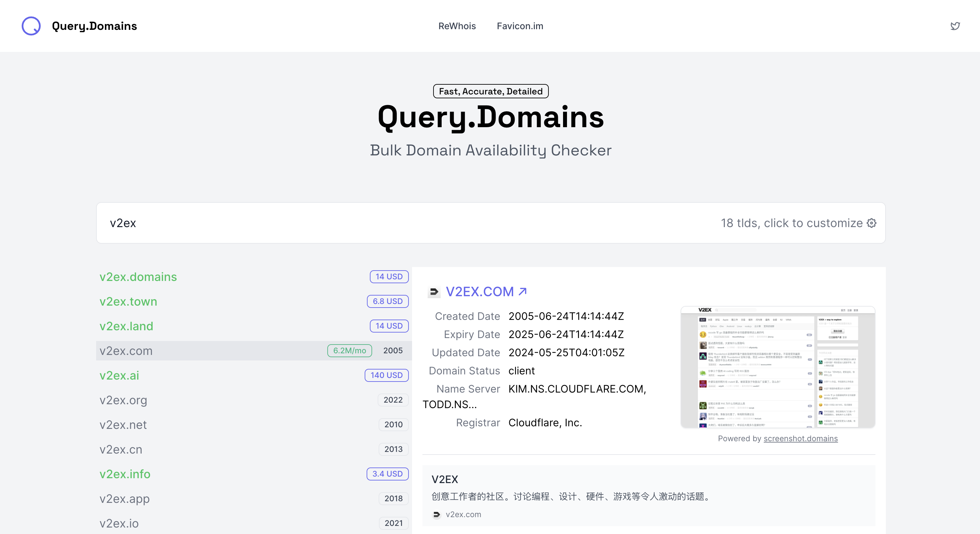Click the Query.Domains header brand name

(94, 26)
